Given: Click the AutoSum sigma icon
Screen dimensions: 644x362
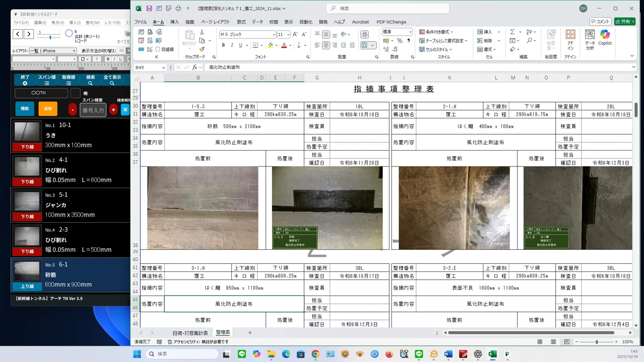Looking at the screenshot, I should 512,32.
